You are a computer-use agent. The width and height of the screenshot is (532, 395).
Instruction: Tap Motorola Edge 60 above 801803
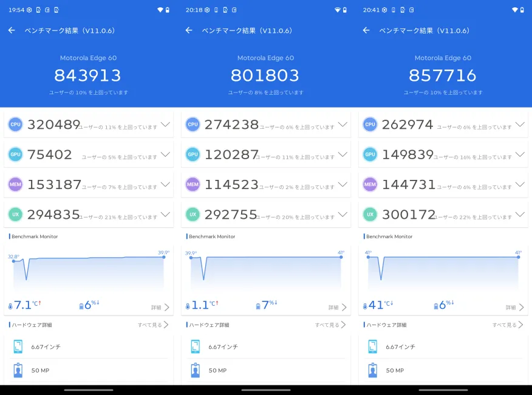point(265,58)
